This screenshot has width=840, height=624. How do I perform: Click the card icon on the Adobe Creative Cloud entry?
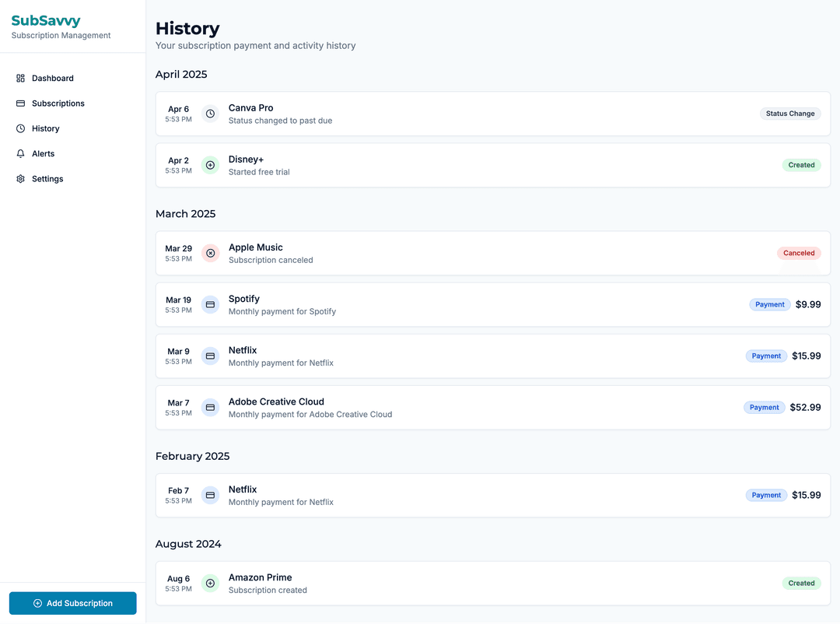[x=210, y=407]
